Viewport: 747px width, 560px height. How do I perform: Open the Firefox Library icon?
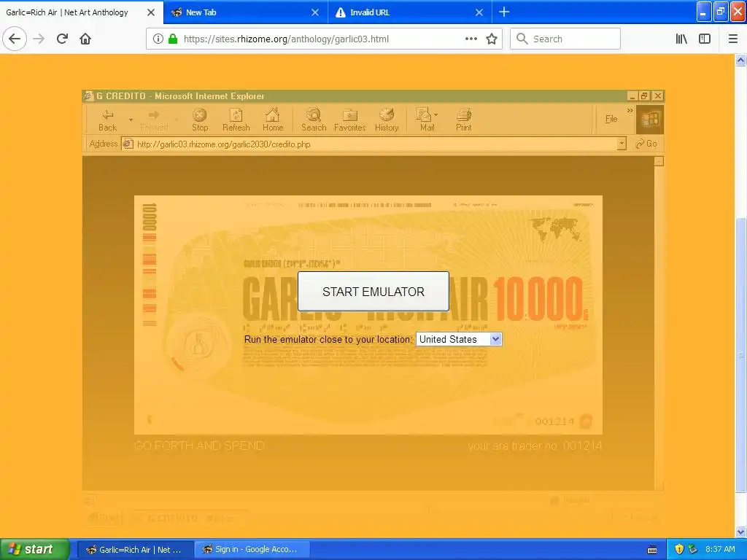[681, 39]
